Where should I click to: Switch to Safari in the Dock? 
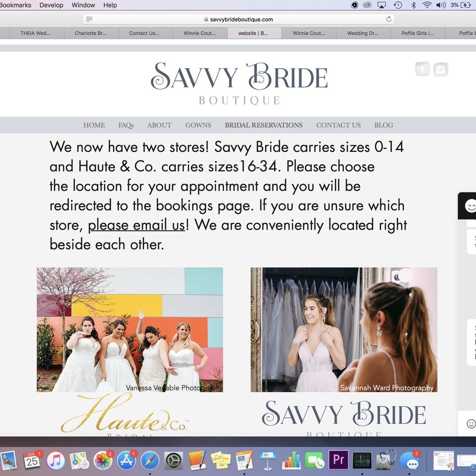(x=150, y=460)
